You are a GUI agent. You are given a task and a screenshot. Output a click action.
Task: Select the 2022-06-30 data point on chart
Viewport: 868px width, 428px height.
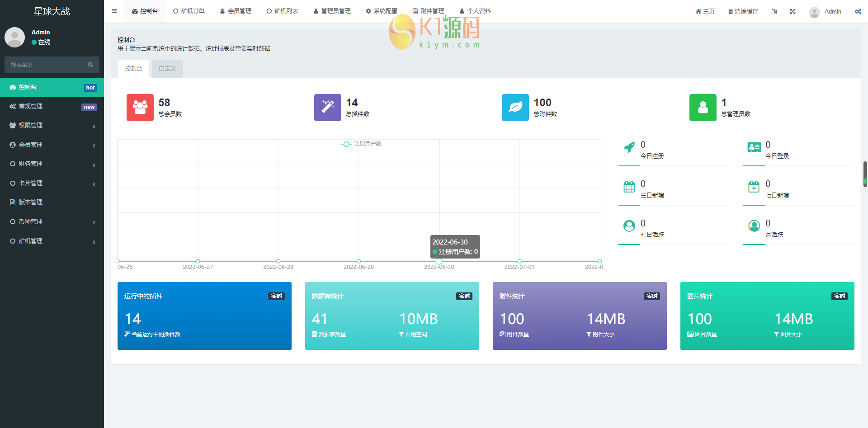point(439,261)
